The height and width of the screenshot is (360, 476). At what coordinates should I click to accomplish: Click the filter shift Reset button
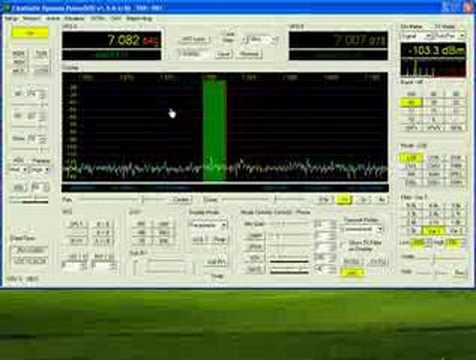coord(460,273)
